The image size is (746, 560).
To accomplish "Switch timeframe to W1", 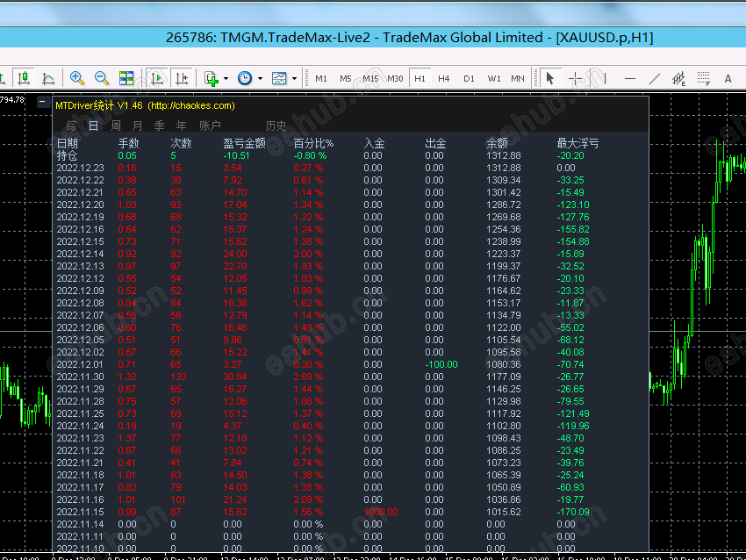I will point(494,78).
